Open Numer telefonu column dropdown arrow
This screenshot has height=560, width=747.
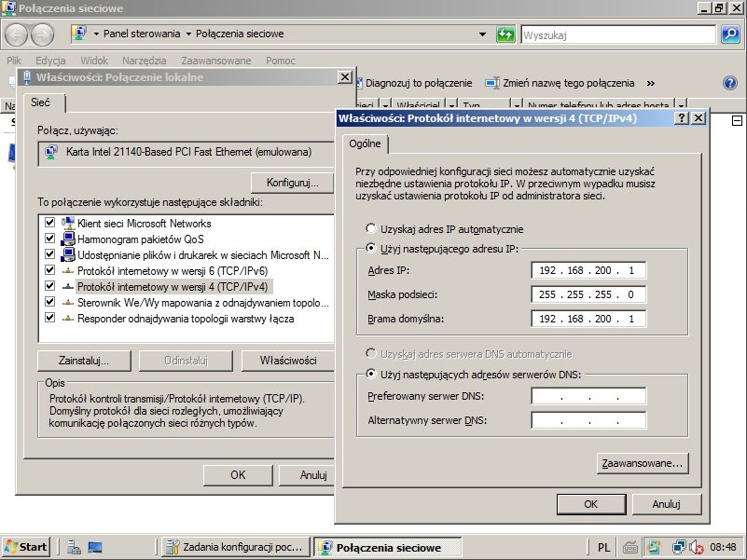pos(682,105)
